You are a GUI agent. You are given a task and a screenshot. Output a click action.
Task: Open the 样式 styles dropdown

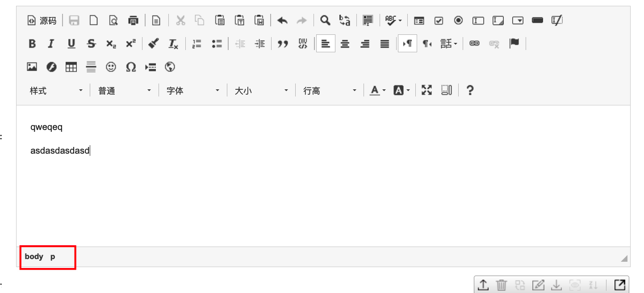coord(56,91)
